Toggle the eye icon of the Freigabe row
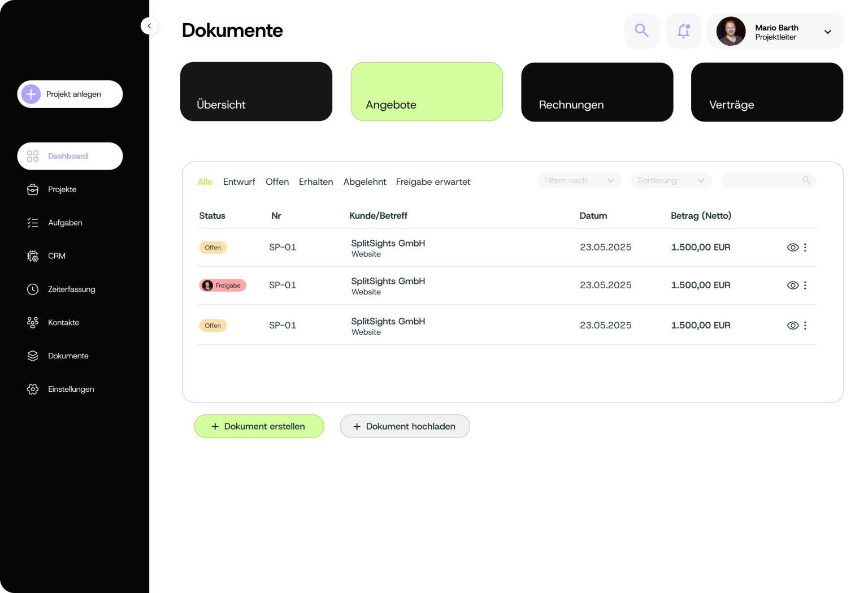Viewport: 868px width, 593px height. click(792, 285)
